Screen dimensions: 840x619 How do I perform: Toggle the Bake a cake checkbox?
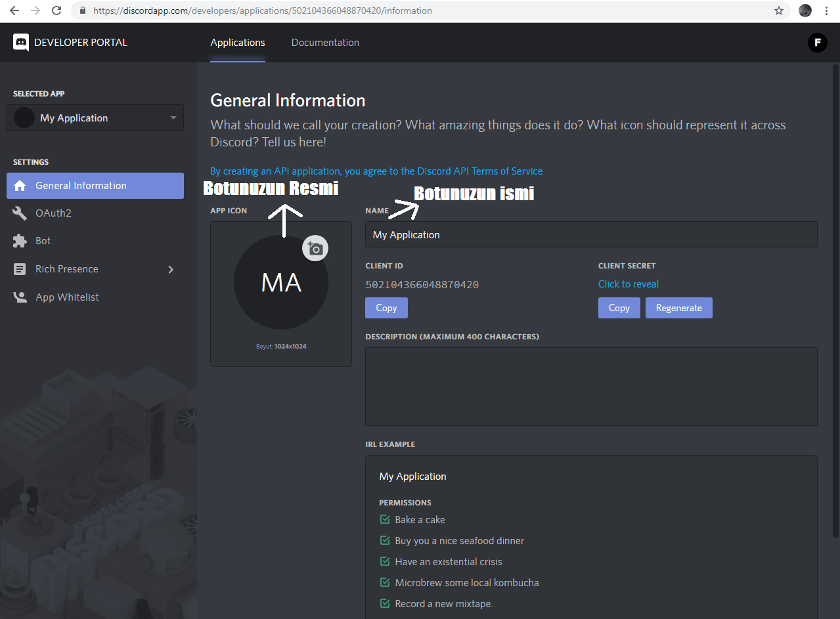[385, 519]
